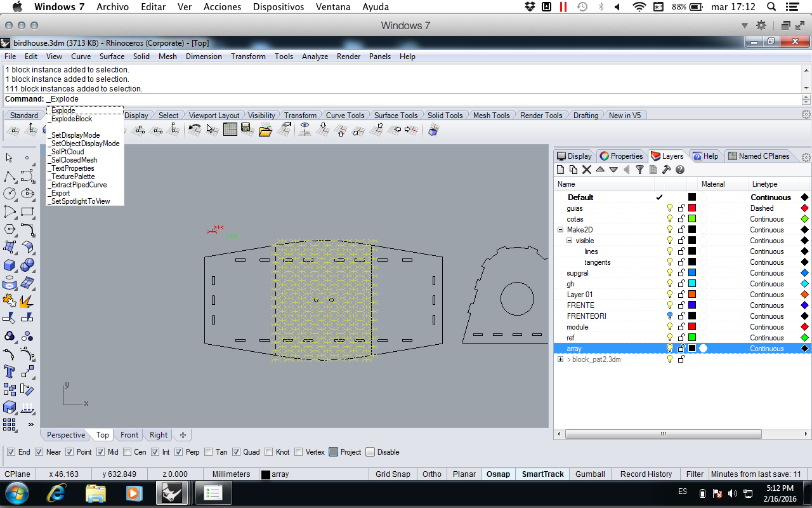
Task: Click the layer Tools hammer icon
Action: click(x=666, y=170)
